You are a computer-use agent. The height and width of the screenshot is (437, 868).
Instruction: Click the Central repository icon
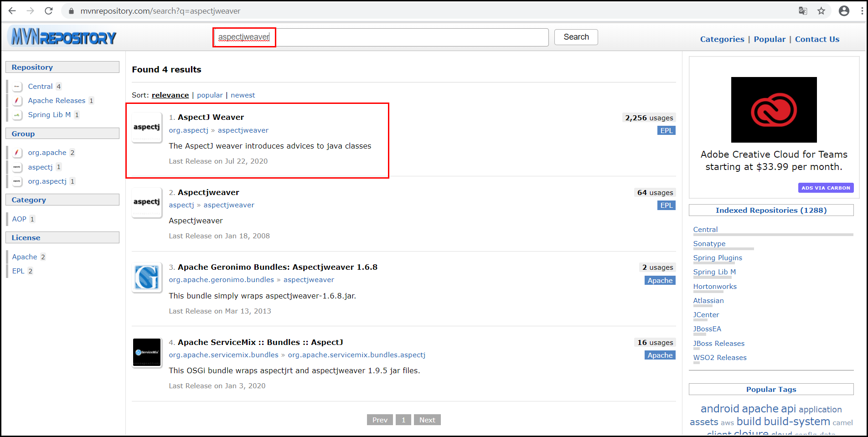[x=17, y=87]
